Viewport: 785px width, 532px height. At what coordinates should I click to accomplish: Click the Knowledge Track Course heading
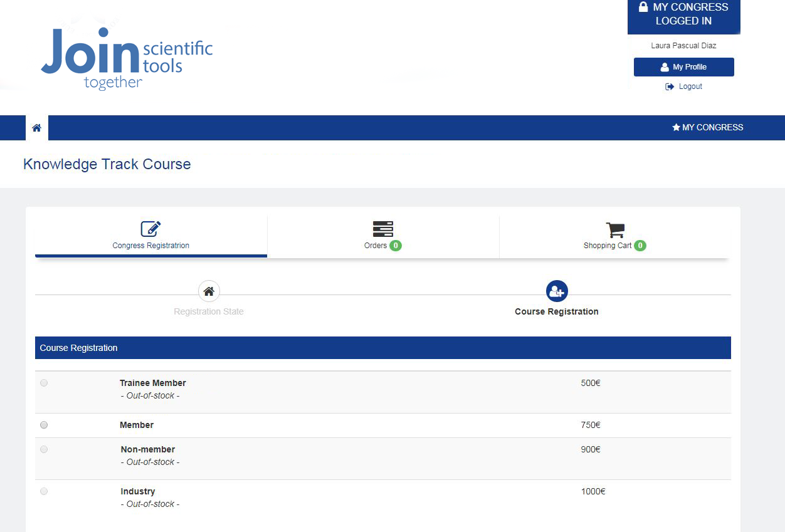(x=107, y=164)
